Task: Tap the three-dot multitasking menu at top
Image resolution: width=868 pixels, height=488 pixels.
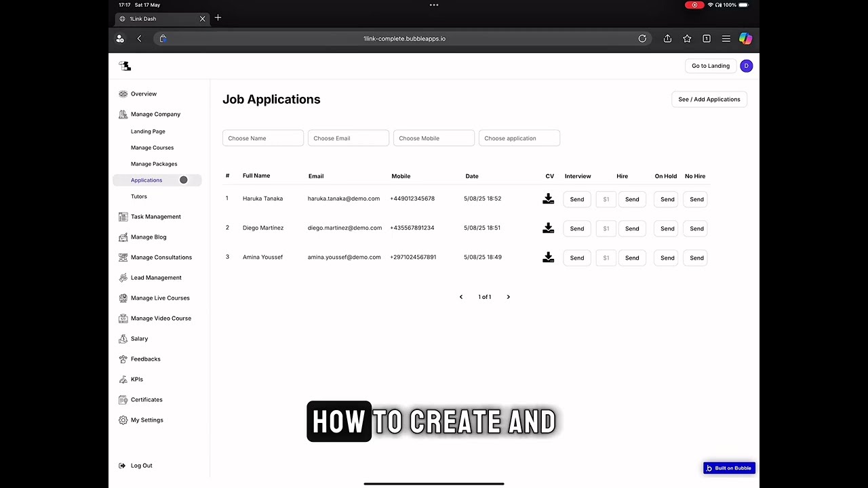Action: [434, 5]
